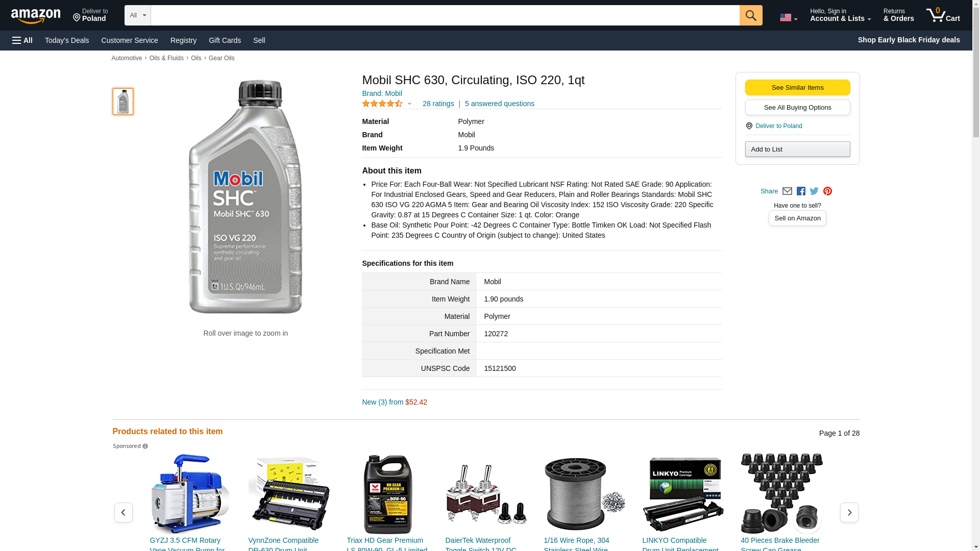This screenshot has width=980, height=551.
Task: Click the search magnifier icon
Action: [750, 15]
